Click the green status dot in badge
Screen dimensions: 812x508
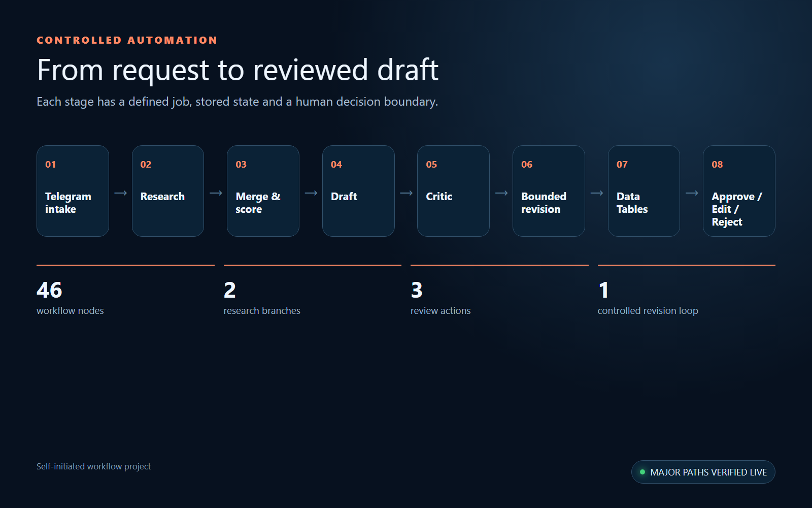(642, 472)
